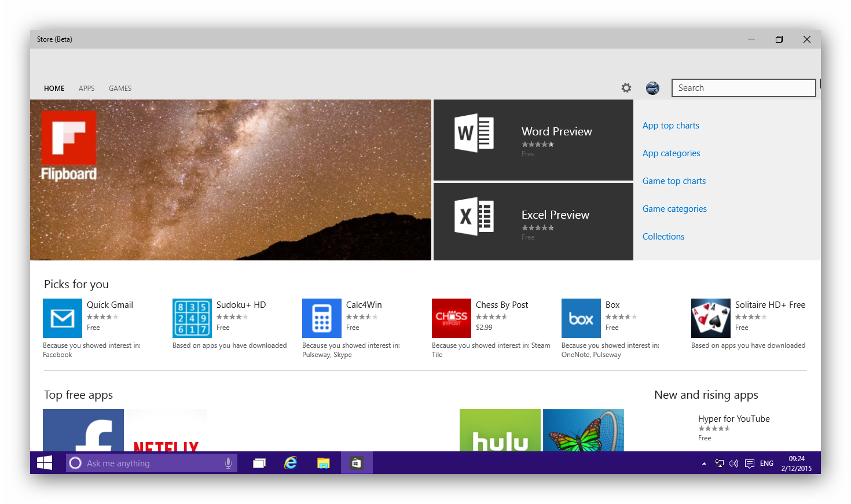The width and height of the screenshot is (851, 504).
Task: Activate the Cortana microphone
Action: 228,463
